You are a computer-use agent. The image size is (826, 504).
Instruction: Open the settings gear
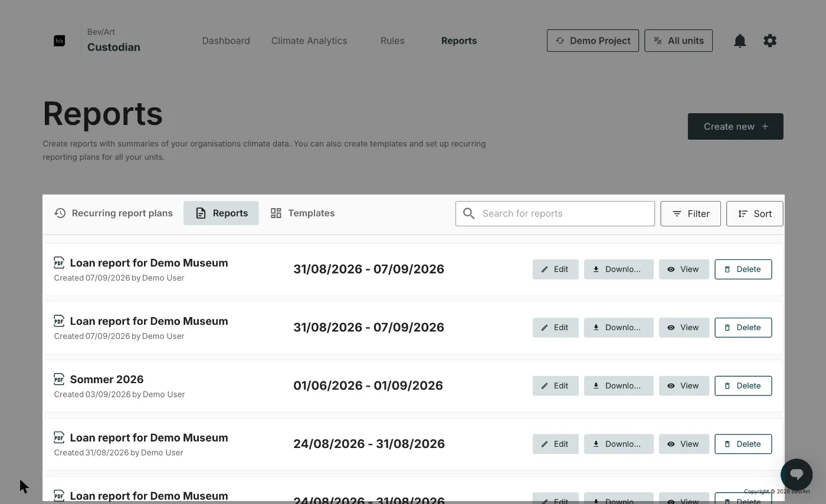coord(770,41)
